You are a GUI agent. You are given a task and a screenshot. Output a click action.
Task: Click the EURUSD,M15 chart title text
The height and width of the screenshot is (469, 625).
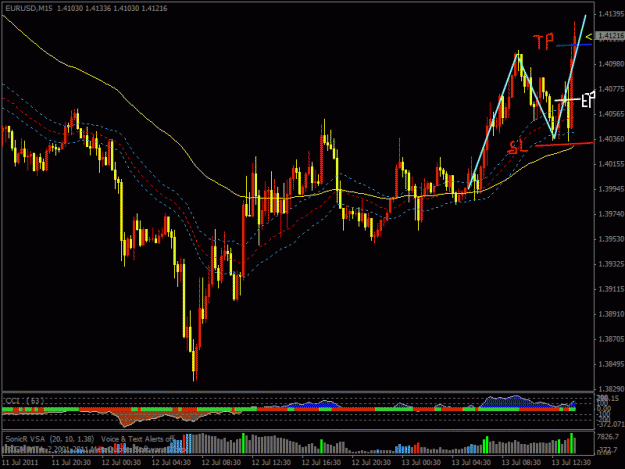coord(29,8)
